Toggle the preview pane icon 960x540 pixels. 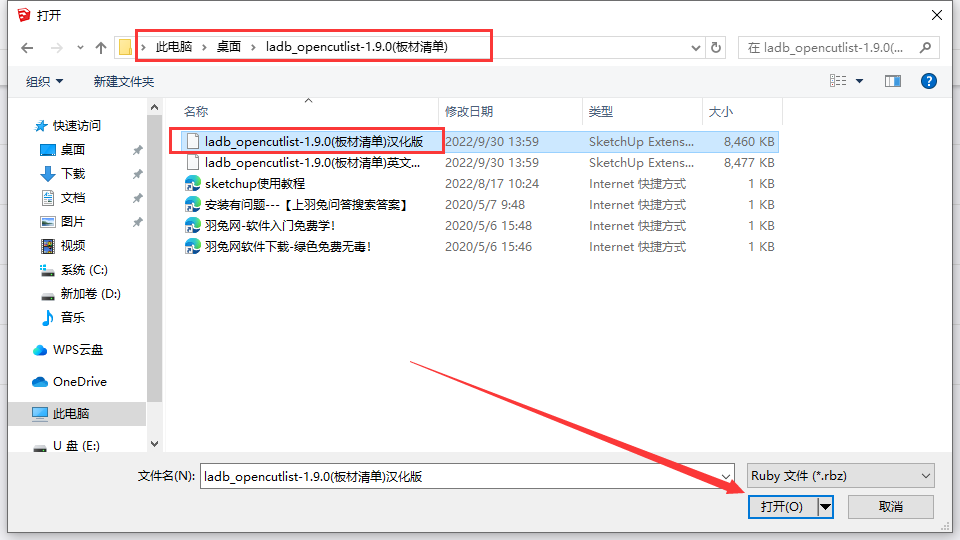pyautogui.click(x=893, y=81)
